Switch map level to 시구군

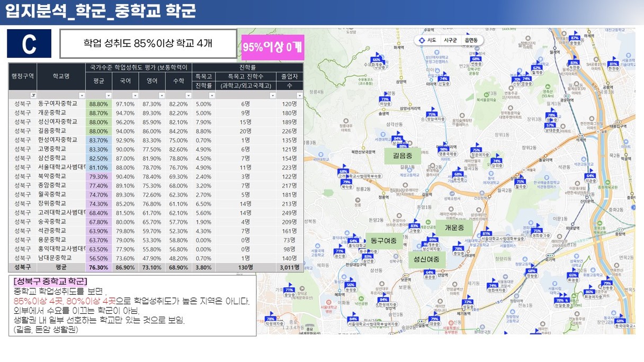point(450,40)
